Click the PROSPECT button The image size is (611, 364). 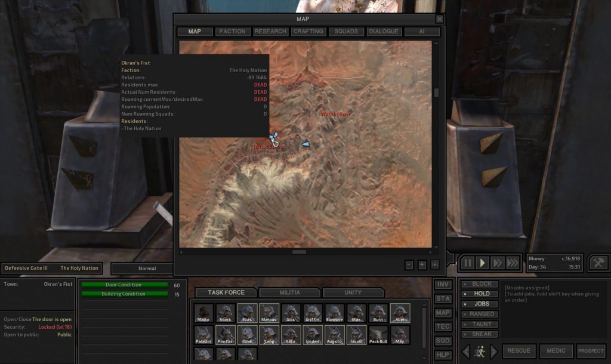click(x=591, y=351)
